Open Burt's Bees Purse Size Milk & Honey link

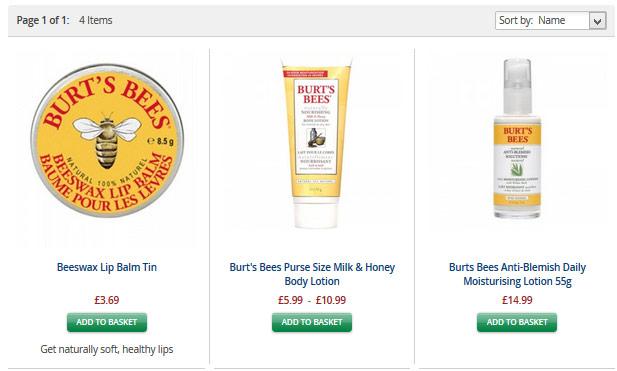pyautogui.click(x=312, y=274)
